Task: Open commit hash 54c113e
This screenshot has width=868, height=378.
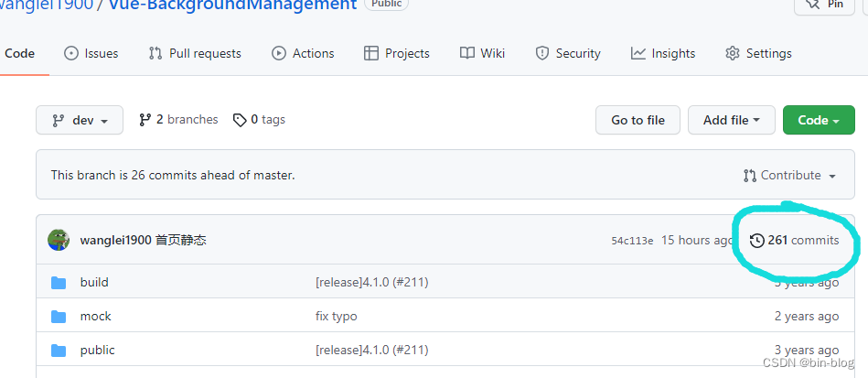Action: (x=632, y=241)
